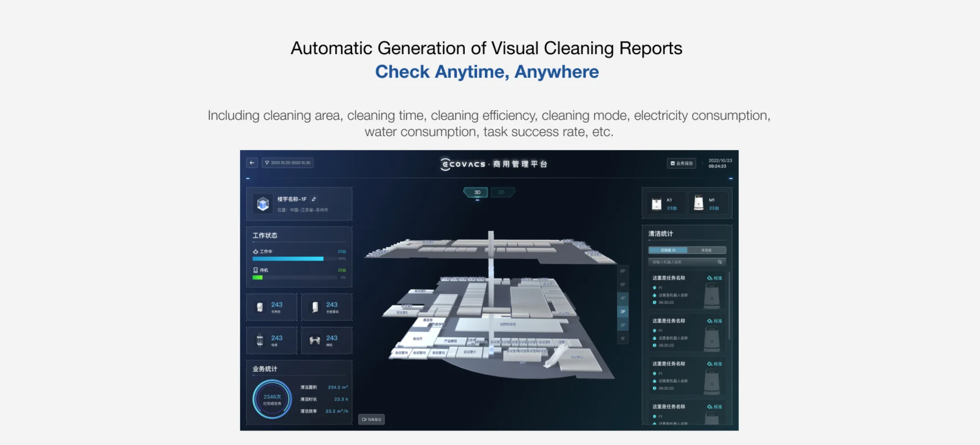The image size is (980, 445).
Task: Select floor 6F in floor selector
Action: click(623, 271)
